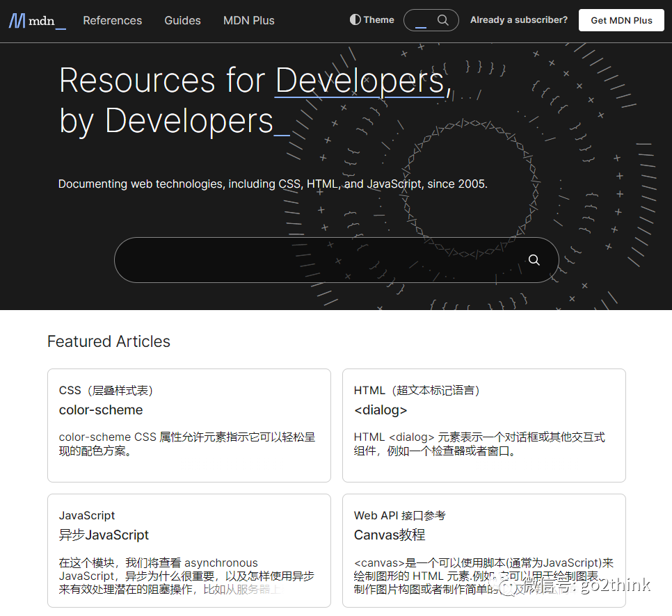Click the 异步JavaScript description paragraph

click(187, 576)
